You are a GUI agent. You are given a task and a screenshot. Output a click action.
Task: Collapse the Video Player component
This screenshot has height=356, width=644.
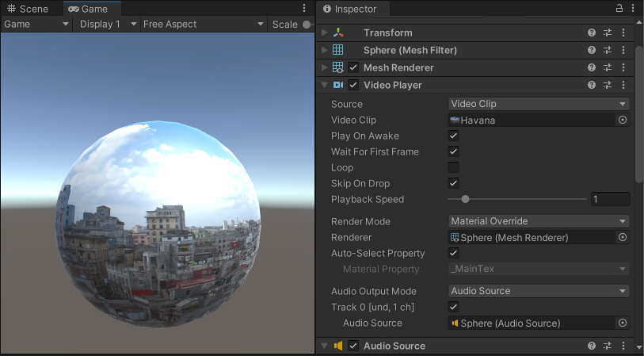click(324, 85)
